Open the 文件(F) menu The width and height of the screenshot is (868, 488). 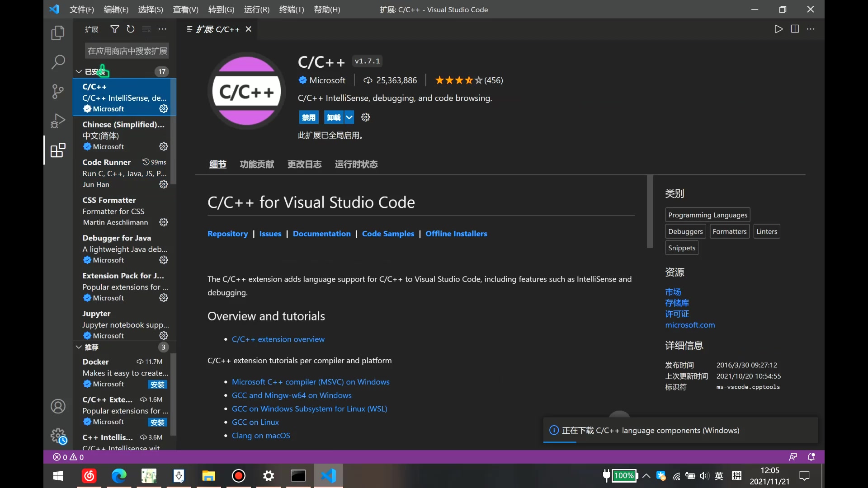82,9
